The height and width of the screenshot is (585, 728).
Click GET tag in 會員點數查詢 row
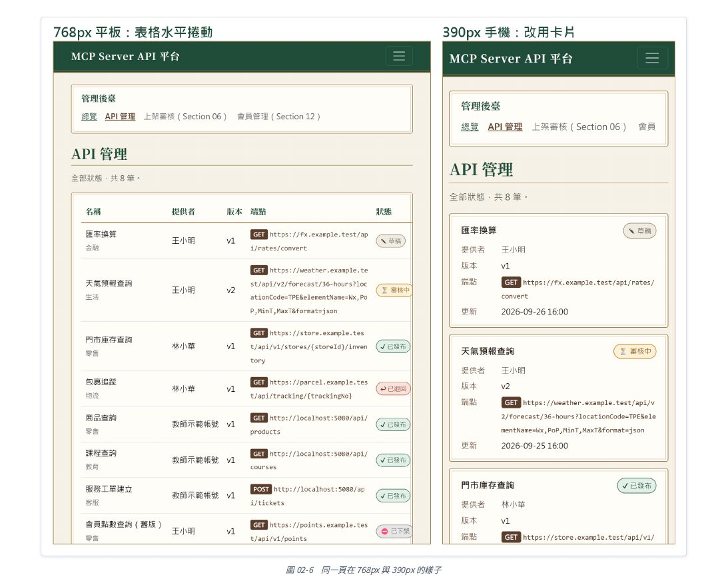pyautogui.click(x=259, y=524)
